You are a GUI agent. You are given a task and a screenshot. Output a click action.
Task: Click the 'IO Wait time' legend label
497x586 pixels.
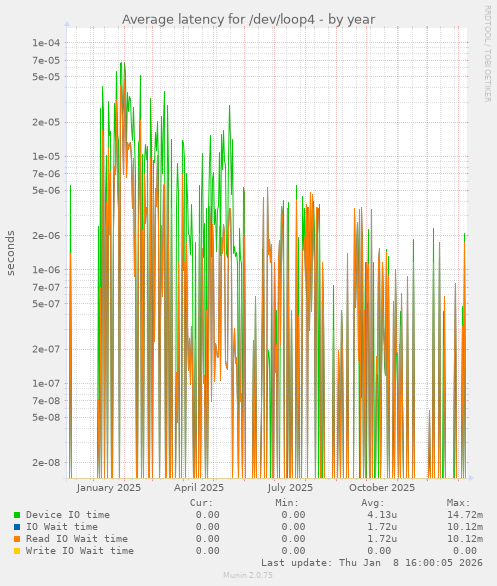[x=62, y=527]
